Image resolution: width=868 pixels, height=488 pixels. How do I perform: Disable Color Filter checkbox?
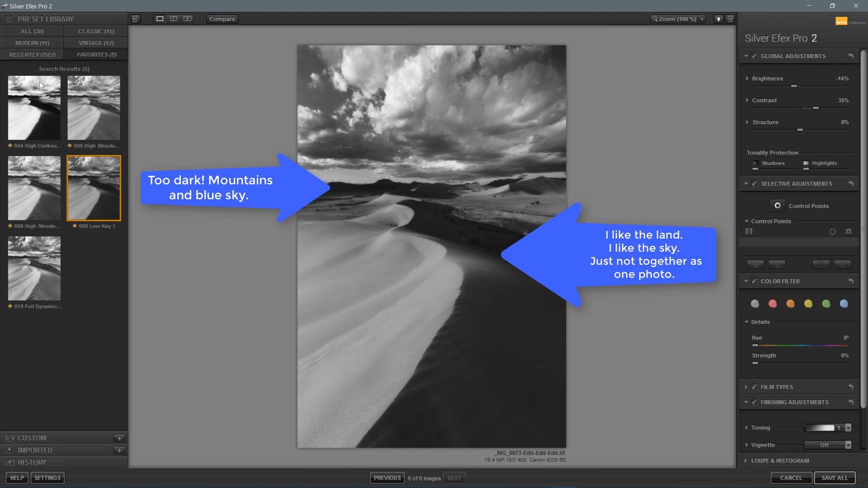pos(754,281)
